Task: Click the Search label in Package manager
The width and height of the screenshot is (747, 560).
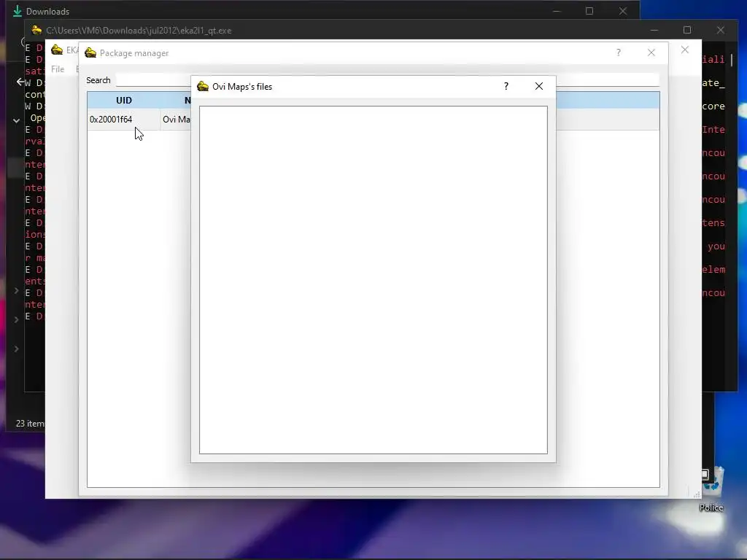Action: click(98, 80)
